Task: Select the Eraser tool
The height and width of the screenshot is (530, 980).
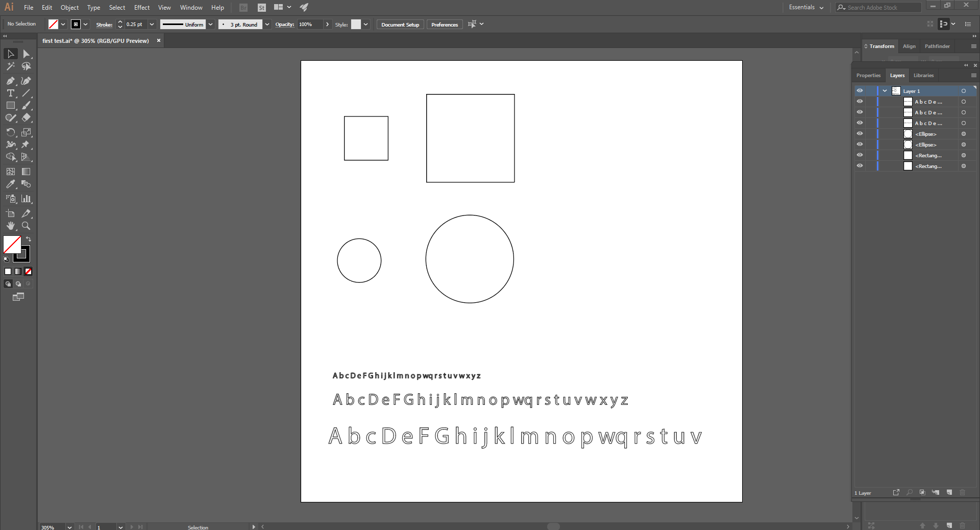Action: tap(26, 117)
